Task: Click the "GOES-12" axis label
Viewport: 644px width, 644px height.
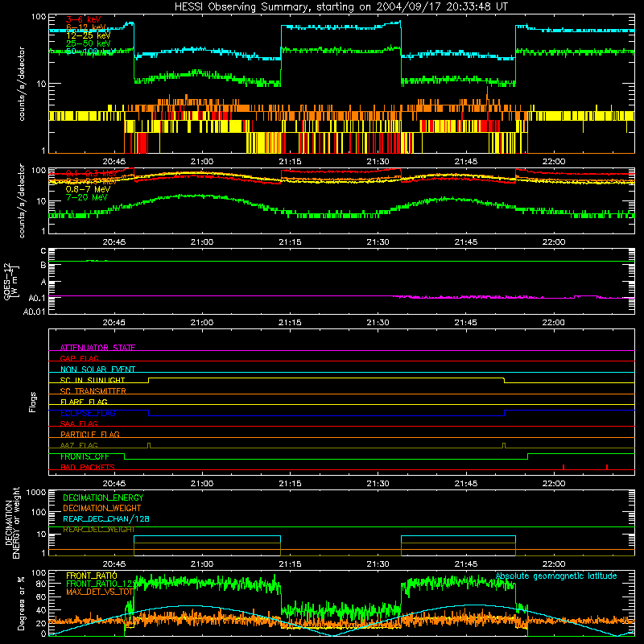Action: tap(7, 281)
